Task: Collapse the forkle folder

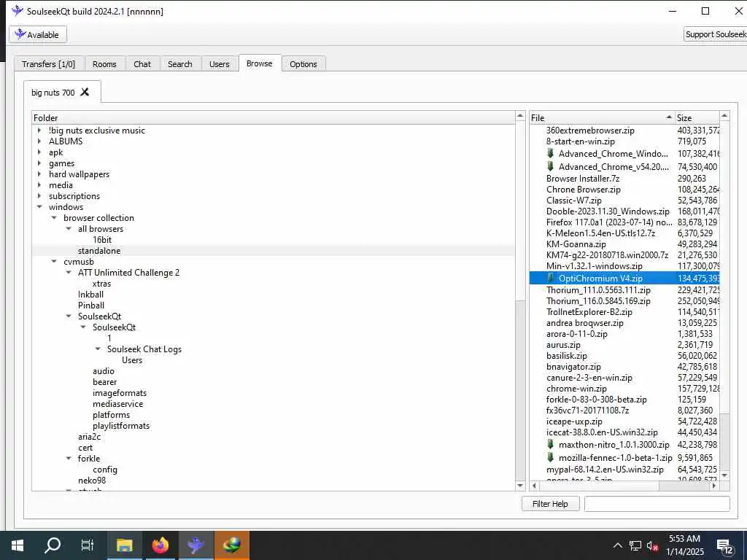Action: point(69,458)
